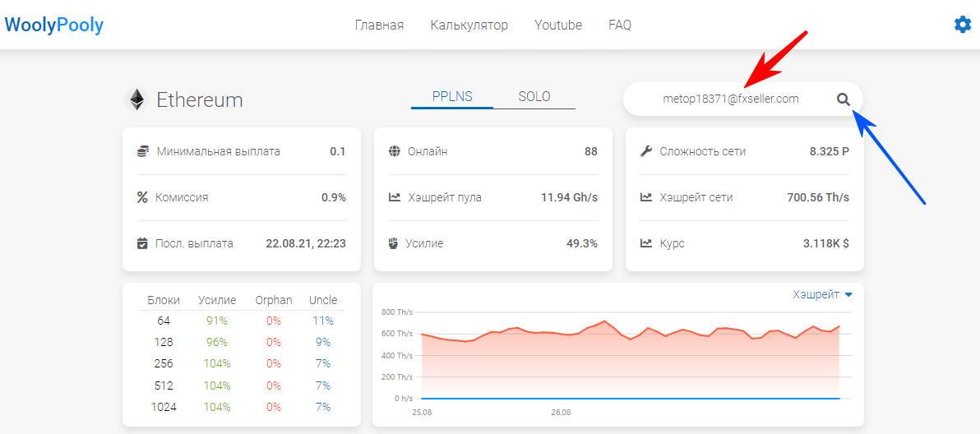Click the magnifier search icon

pos(844,99)
